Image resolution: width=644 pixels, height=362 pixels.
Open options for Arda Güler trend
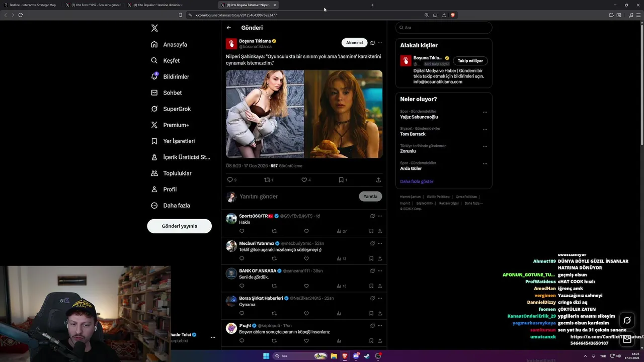[x=485, y=163]
